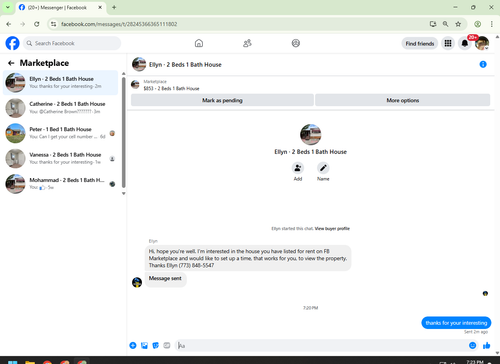The width and height of the screenshot is (500, 364).
Task: Click conversation information icon
Action: click(483, 64)
